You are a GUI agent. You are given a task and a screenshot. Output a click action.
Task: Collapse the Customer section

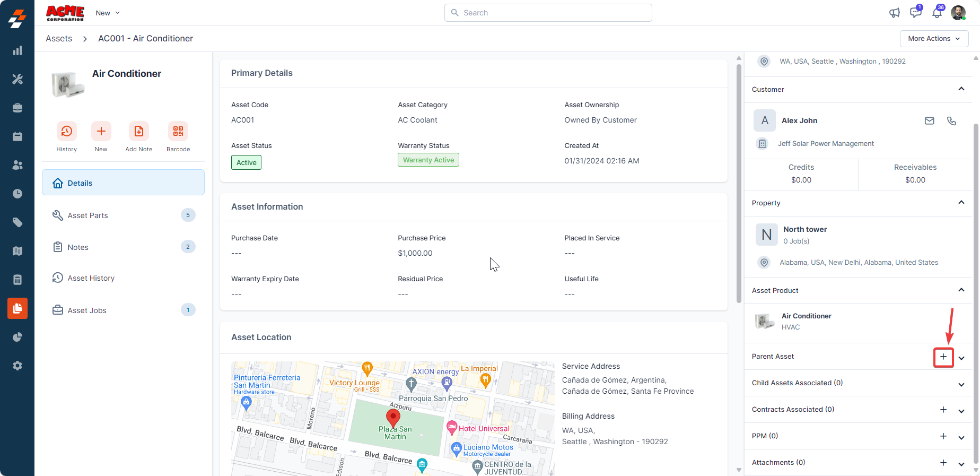961,89
